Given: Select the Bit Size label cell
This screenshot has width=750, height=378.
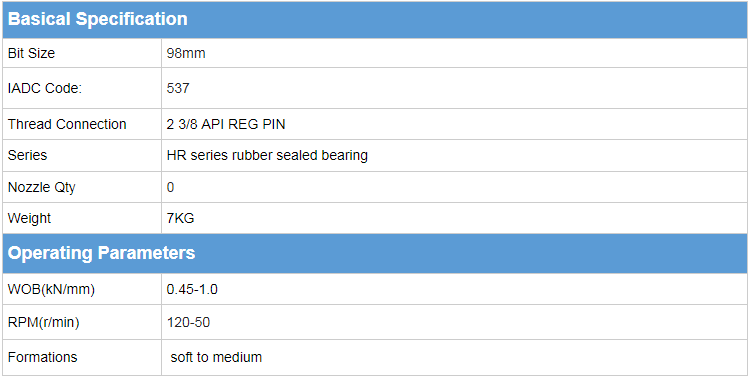Looking at the screenshot, I should 82,53.
